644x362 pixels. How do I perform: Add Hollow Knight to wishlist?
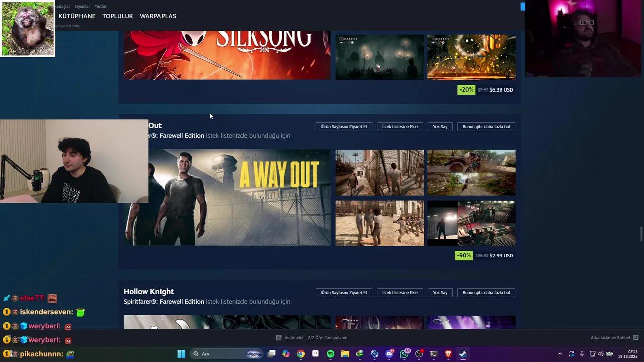pyautogui.click(x=400, y=293)
